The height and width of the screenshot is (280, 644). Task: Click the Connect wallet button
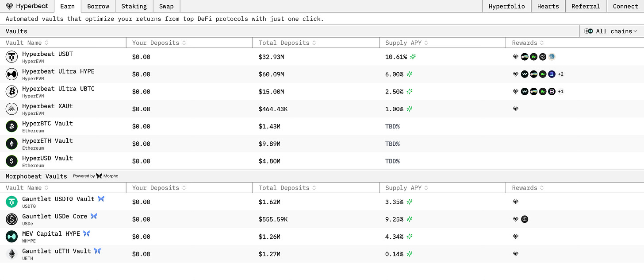click(625, 6)
